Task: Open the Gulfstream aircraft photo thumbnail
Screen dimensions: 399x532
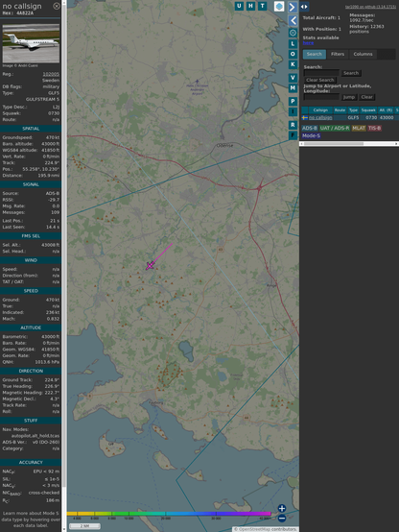Action: (x=31, y=43)
